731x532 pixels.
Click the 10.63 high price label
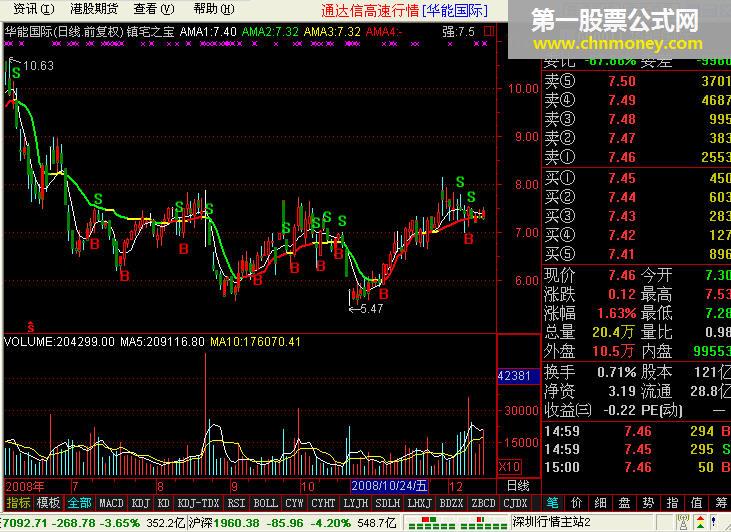coord(38,66)
